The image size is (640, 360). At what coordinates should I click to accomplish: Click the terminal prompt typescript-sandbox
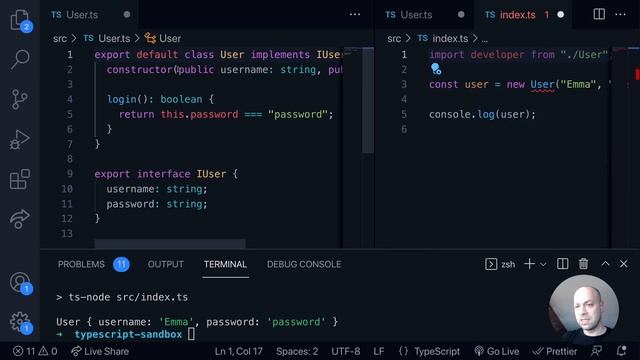click(128, 335)
